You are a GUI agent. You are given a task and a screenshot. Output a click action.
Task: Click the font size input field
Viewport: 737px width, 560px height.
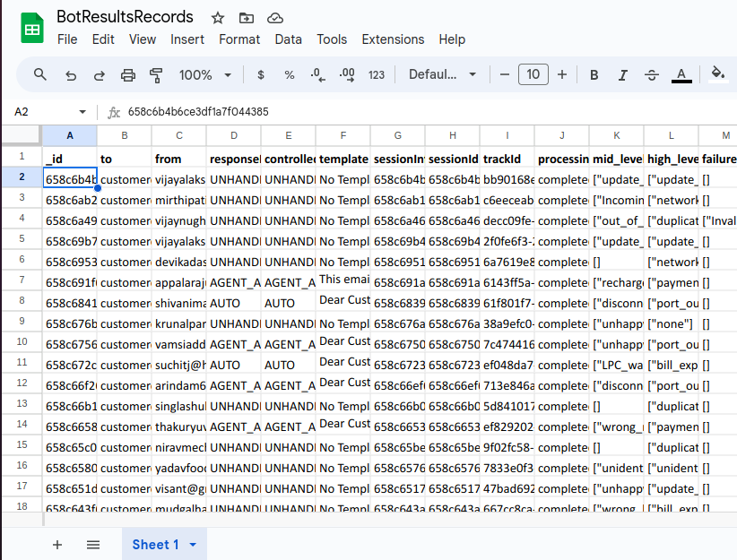click(533, 75)
